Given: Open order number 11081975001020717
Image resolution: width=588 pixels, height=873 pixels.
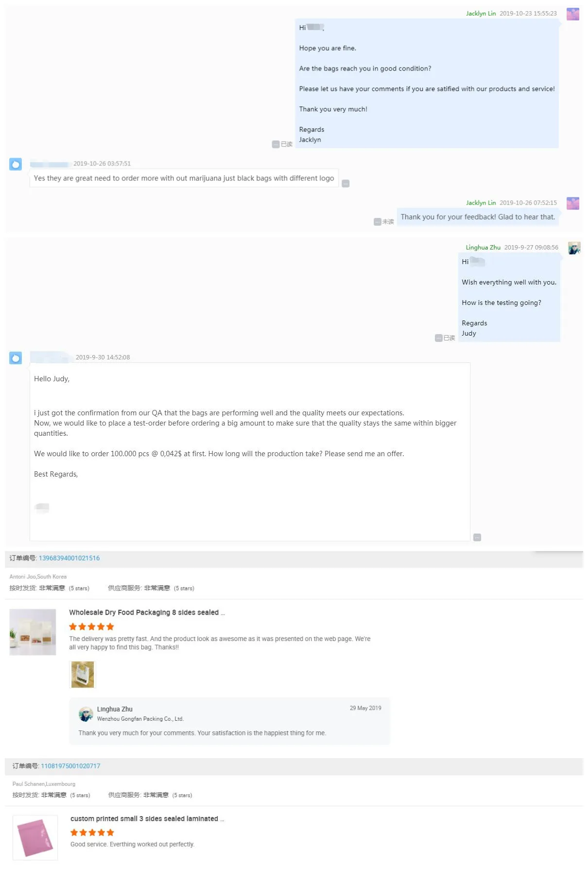Looking at the screenshot, I should point(70,766).
